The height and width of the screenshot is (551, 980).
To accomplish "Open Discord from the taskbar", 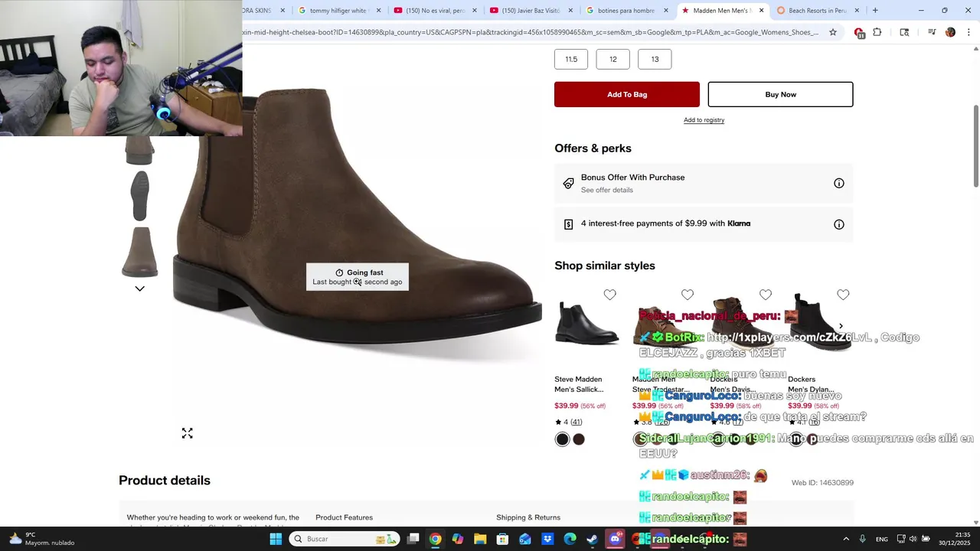I will (x=615, y=539).
